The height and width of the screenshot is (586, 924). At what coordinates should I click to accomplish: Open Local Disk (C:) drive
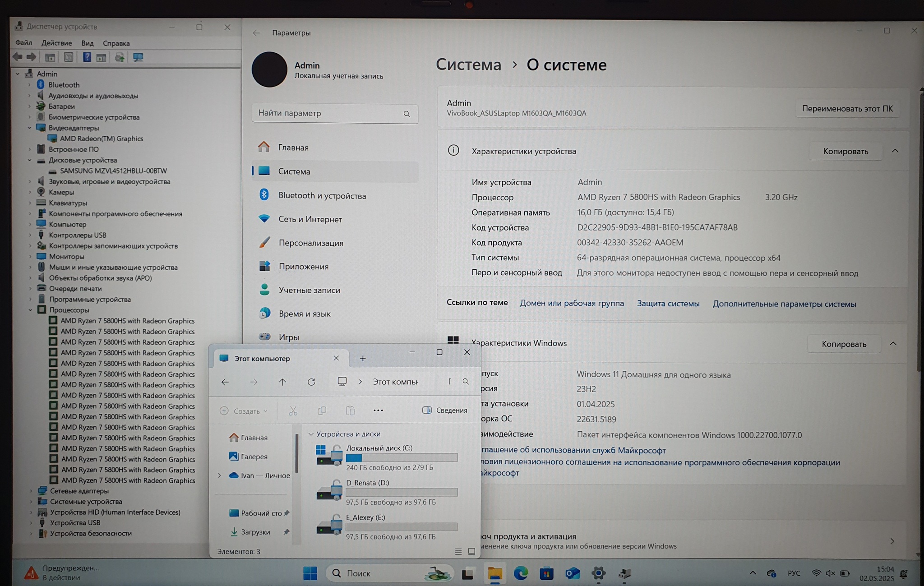(x=379, y=448)
